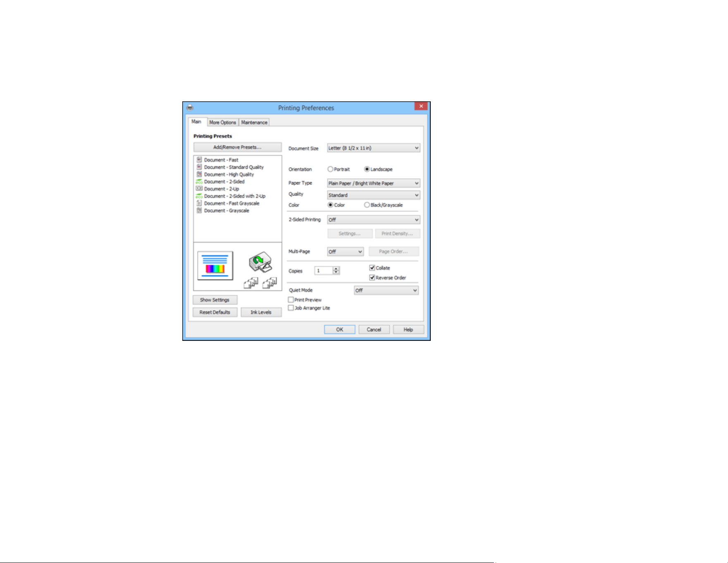Enable the Job Arranger Lite checkbox
The width and height of the screenshot is (728, 563).
click(291, 308)
